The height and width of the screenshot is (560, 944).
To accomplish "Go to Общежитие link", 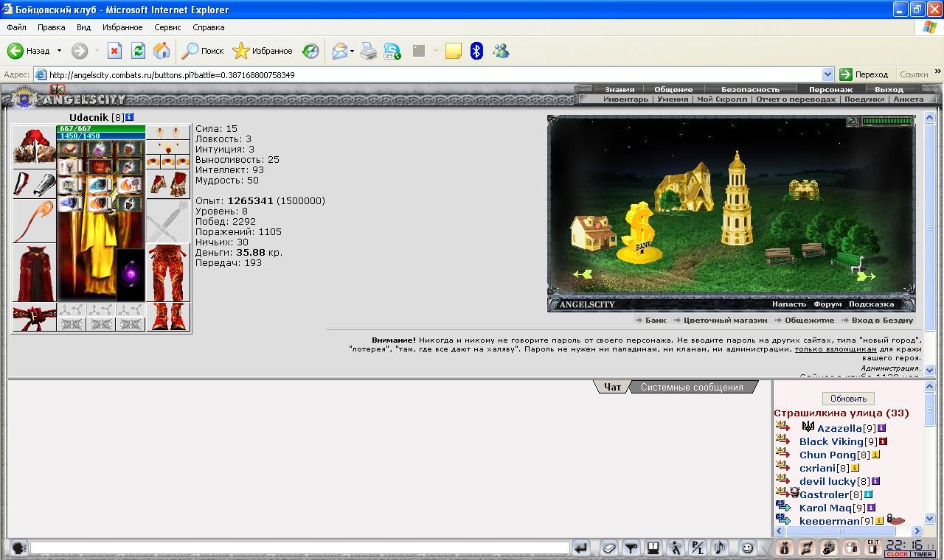I will [809, 321].
